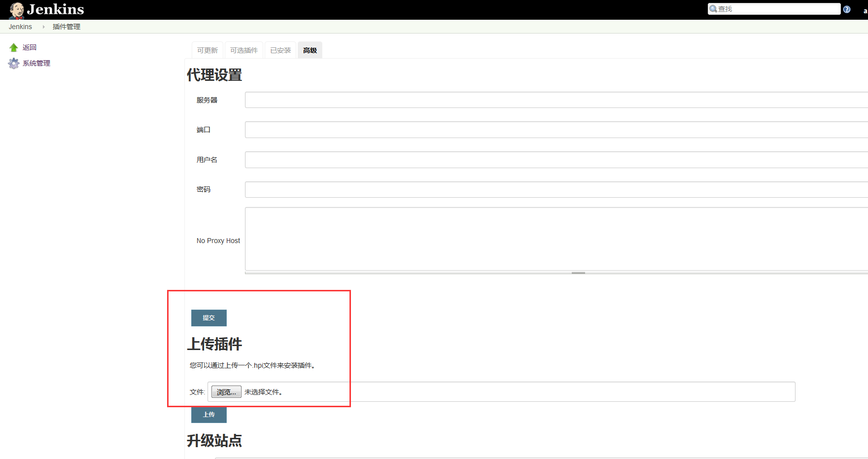The height and width of the screenshot is (459, 868).
Task: Click the 用户名 text field
Action: coord(556,160)
